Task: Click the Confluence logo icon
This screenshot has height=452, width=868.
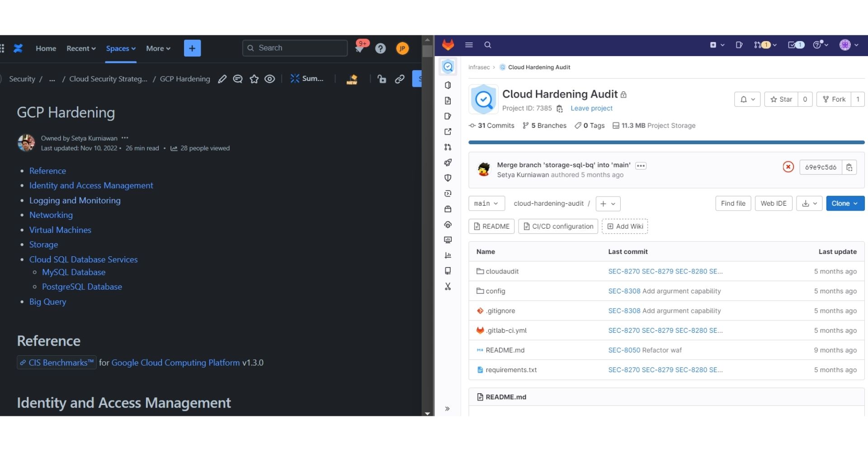Action: [x=18, y=48]
